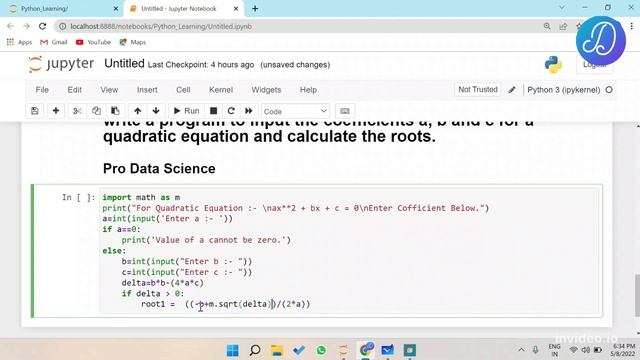
Task: Interrupt the kernel stop icon
Action: click(x=213, y=111)
